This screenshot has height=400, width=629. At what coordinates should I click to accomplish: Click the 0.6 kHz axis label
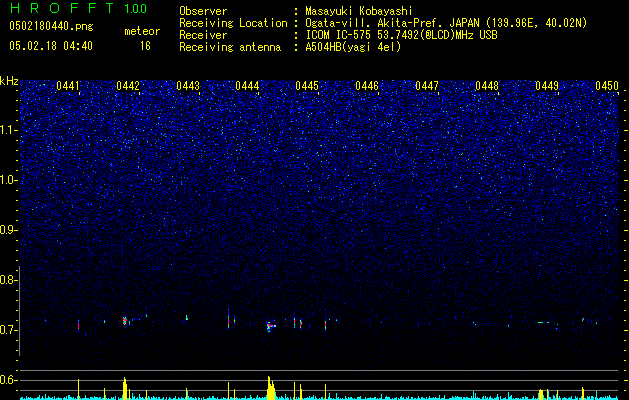coord(8,380)
